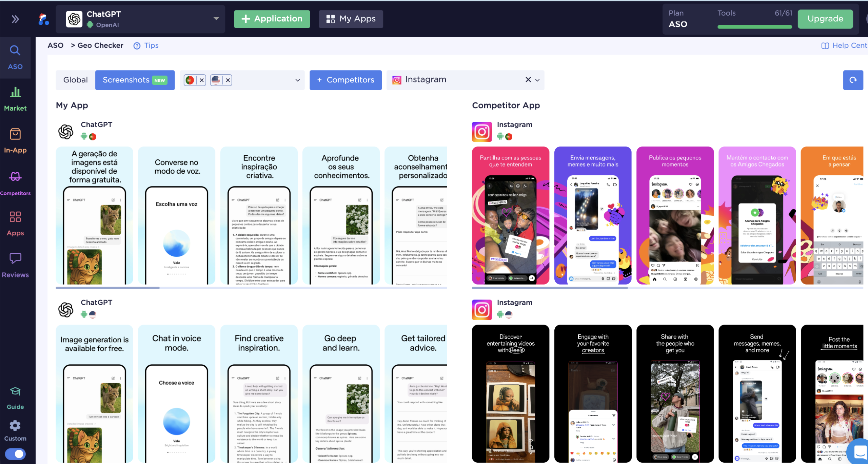
Task: Click the Add Competitors button
Action: click(345, 80)
